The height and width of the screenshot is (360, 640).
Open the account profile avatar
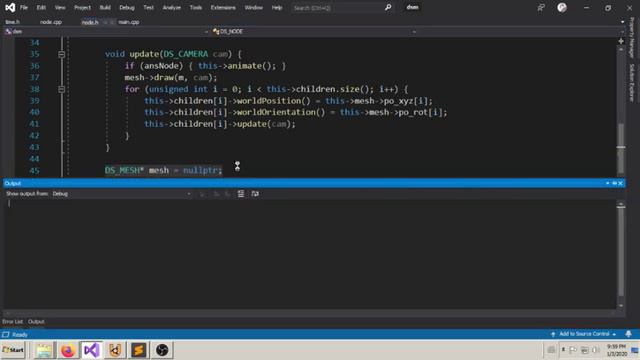pos(562,7)
